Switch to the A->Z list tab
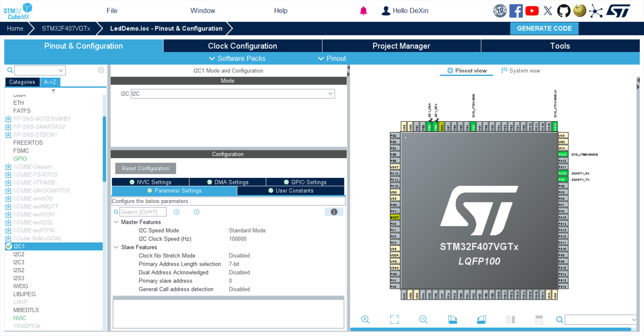 (50, 82)
